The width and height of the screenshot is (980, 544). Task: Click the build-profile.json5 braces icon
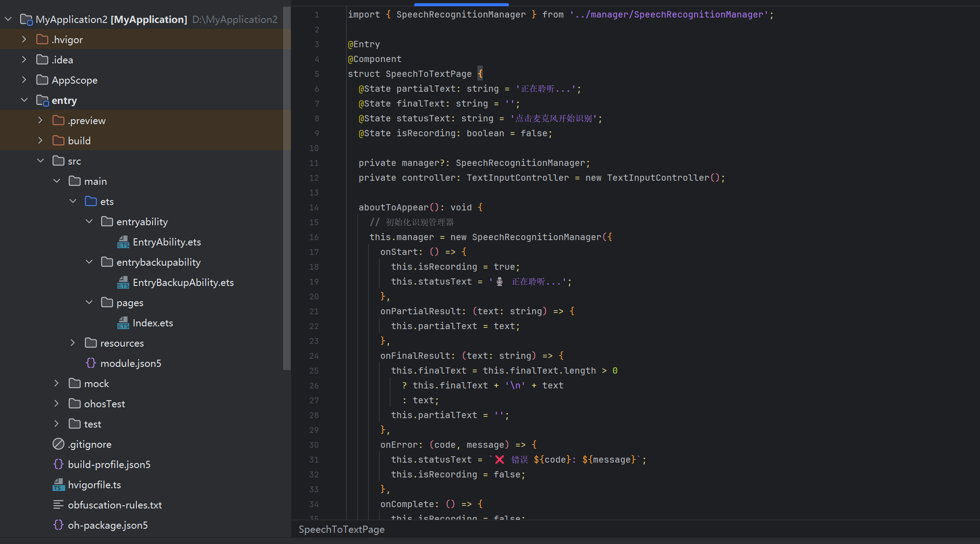(x=58, y=464)
